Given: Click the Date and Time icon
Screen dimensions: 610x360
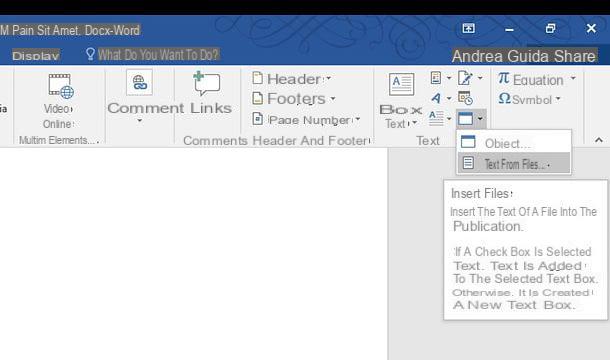Looking at the screenshot, I should coord(465,98).
